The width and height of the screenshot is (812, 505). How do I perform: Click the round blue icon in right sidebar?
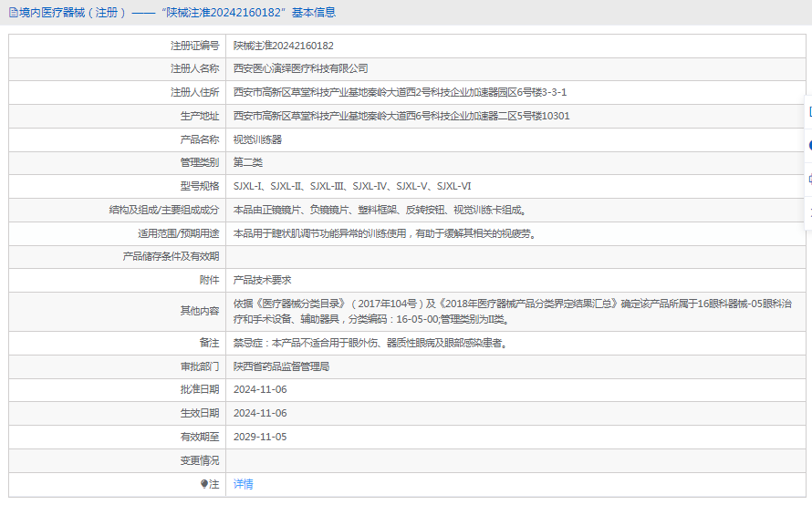809,145
